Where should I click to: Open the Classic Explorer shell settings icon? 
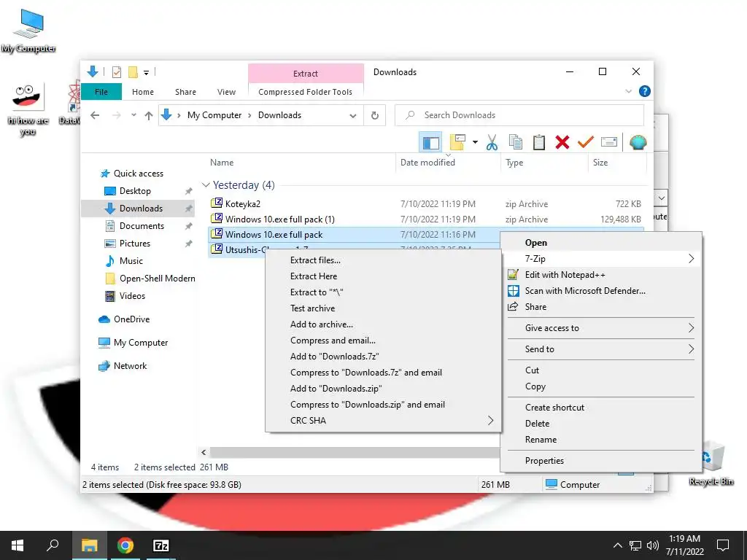(638, 142)
